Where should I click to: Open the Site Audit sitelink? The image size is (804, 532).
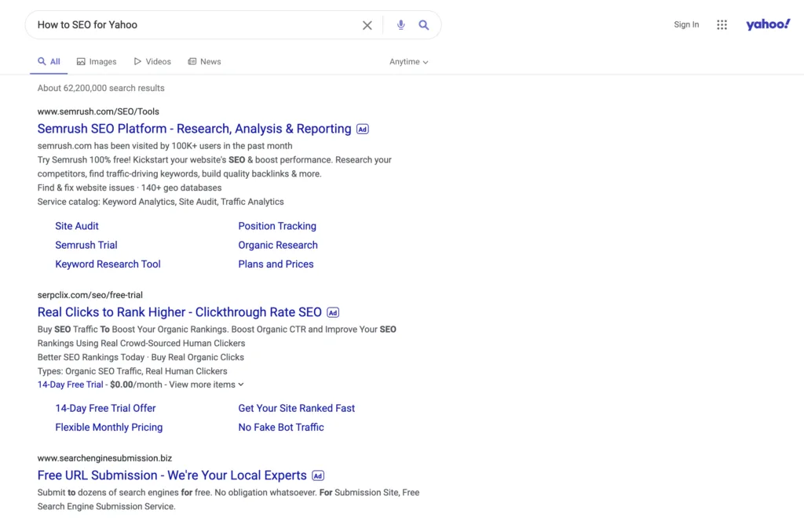77,226
